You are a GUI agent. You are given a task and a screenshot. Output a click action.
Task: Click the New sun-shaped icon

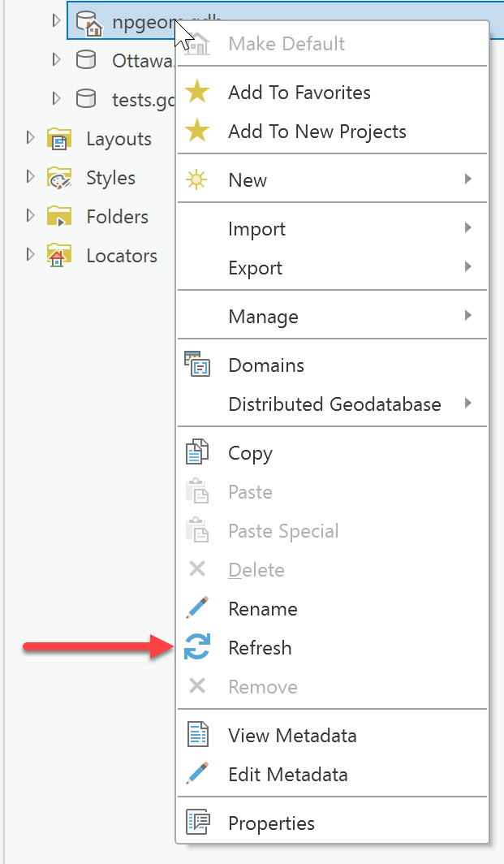click(x=197, y=180)
